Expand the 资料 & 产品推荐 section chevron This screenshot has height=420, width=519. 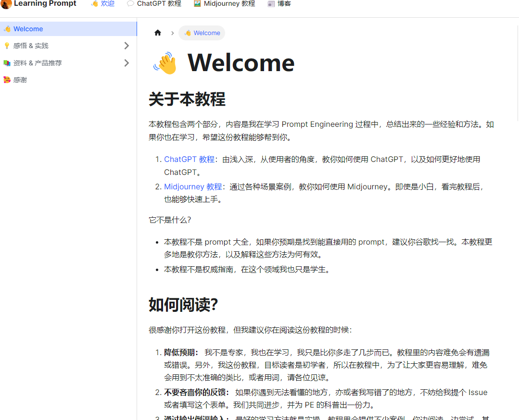coord(127,63)
